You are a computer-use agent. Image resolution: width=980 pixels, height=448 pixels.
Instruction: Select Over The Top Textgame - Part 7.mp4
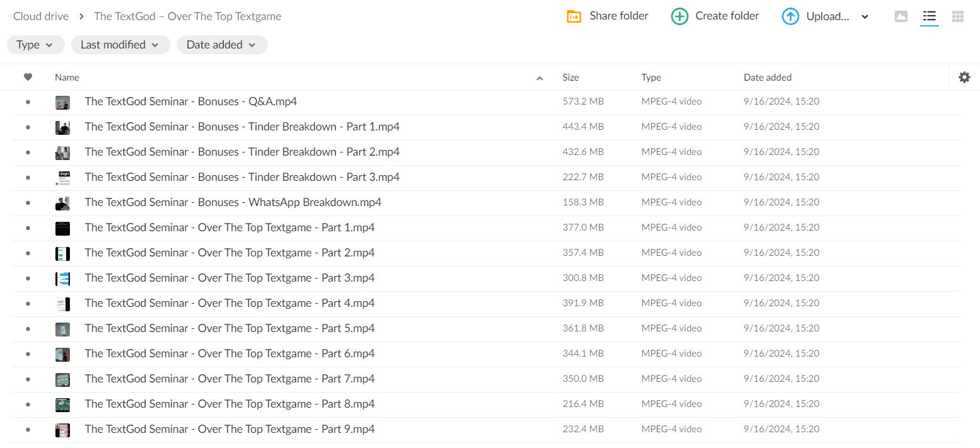(x=230, y=379)
